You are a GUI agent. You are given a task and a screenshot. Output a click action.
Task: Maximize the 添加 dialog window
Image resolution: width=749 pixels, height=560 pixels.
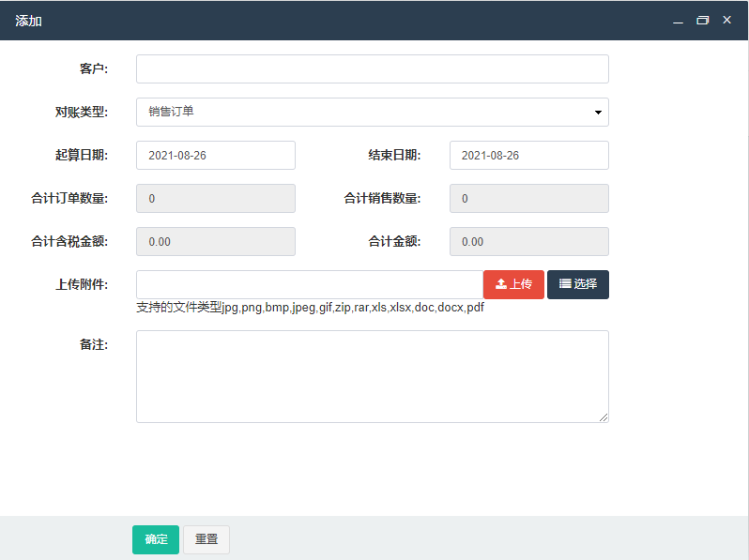pos(703,20)
